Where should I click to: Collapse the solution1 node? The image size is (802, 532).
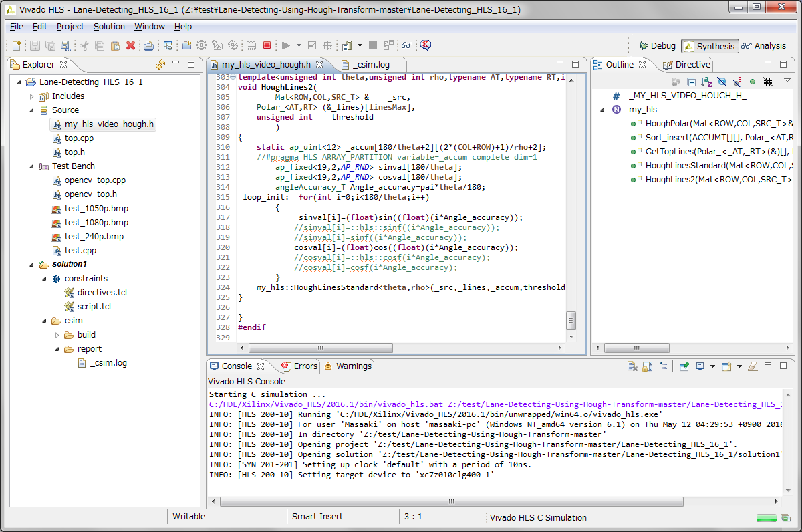(31, 265)
